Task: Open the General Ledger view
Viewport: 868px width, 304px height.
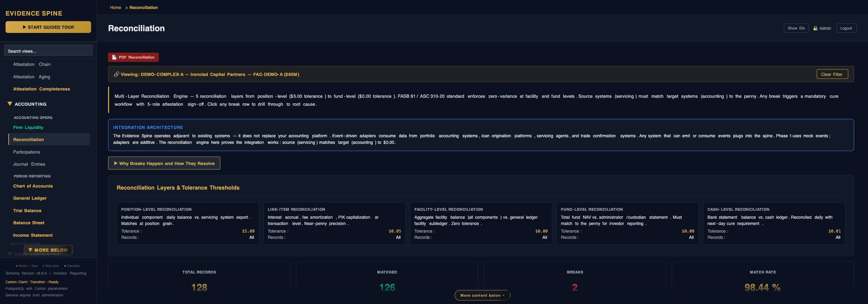Action: coord(30,198)
